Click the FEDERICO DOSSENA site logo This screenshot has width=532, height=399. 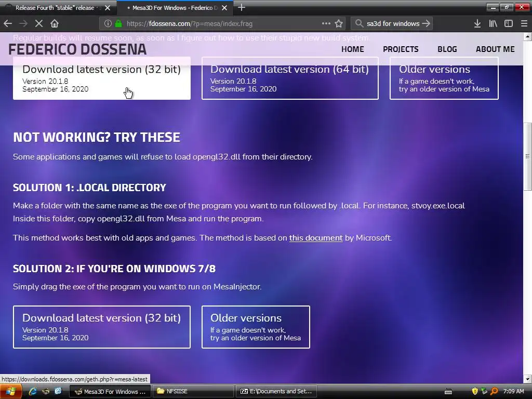[77, 49]
